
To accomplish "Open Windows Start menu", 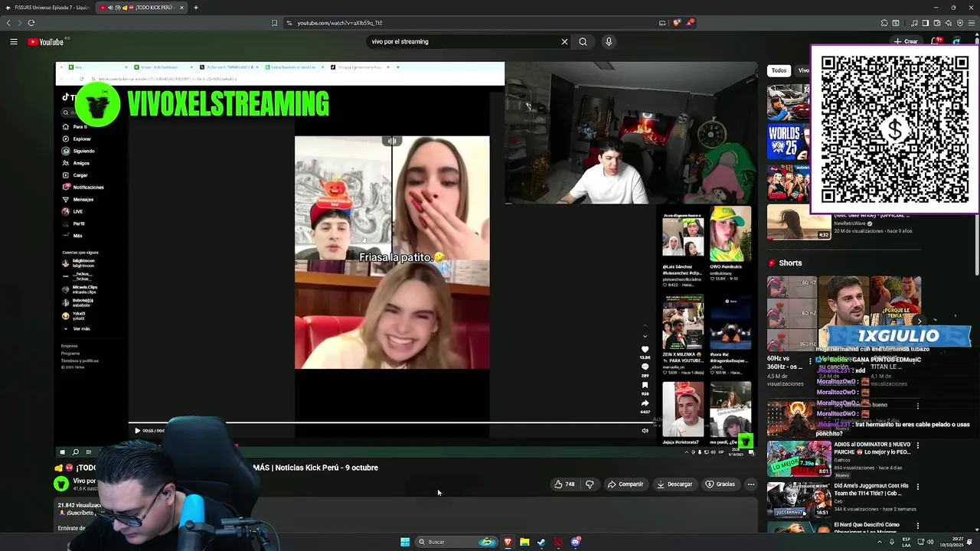I will 405,542.
